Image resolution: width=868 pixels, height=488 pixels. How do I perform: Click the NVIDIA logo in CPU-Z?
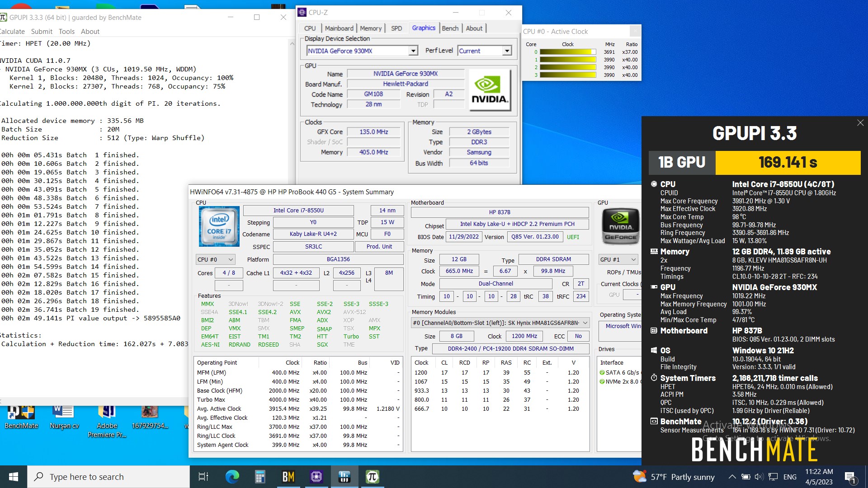tap(490, 90)
